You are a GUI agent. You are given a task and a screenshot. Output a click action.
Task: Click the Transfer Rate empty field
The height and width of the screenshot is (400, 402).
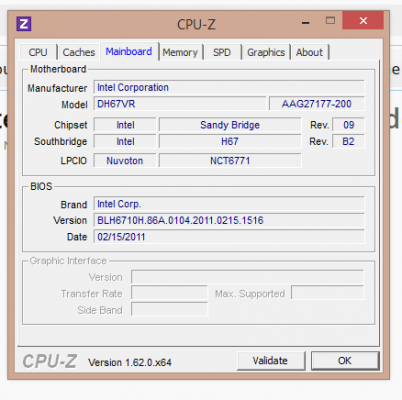169,293
